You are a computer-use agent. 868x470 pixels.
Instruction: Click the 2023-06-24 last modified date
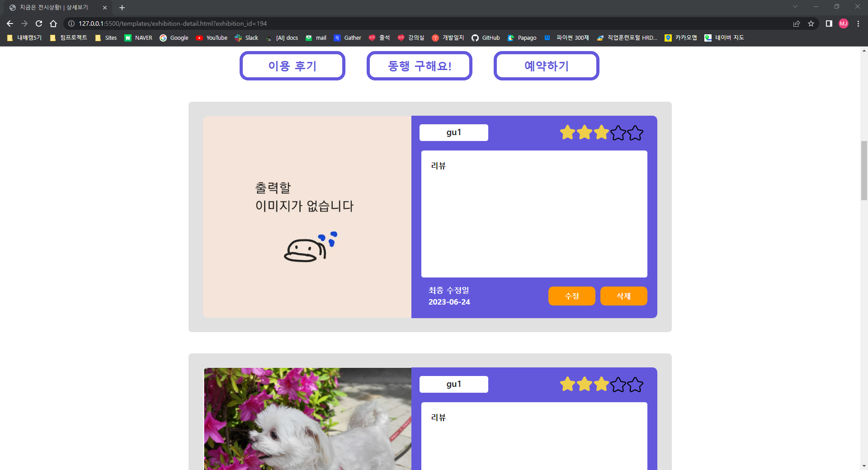click(449, 302)
